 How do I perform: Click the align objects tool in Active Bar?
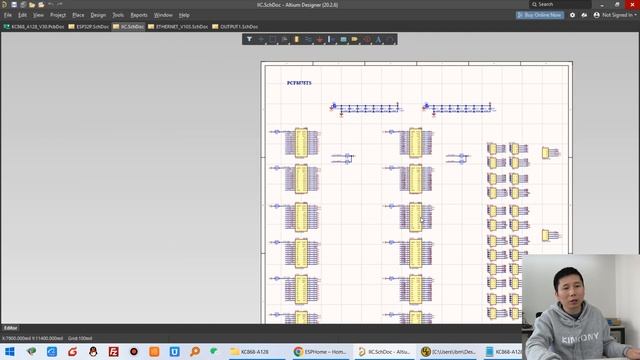click(285, 40)
